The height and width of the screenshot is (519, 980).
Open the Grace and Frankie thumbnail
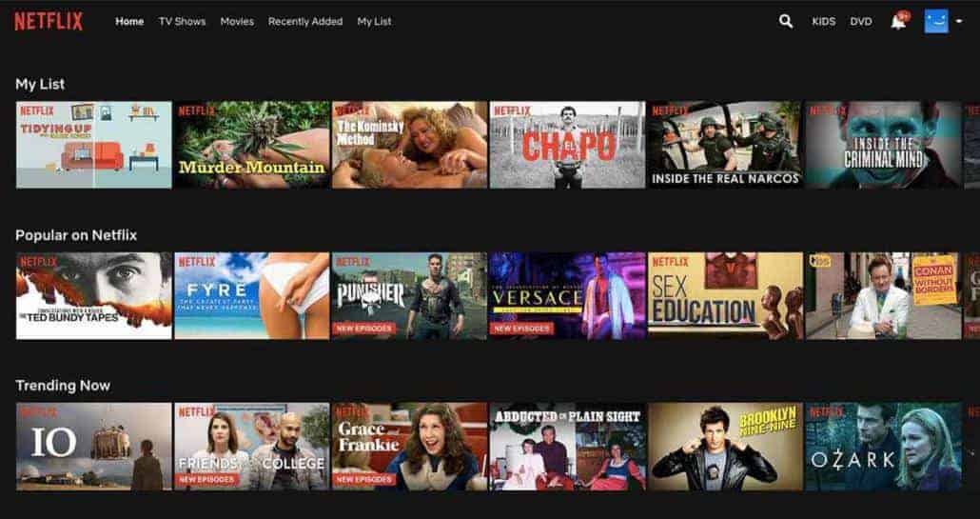(409, 447)
